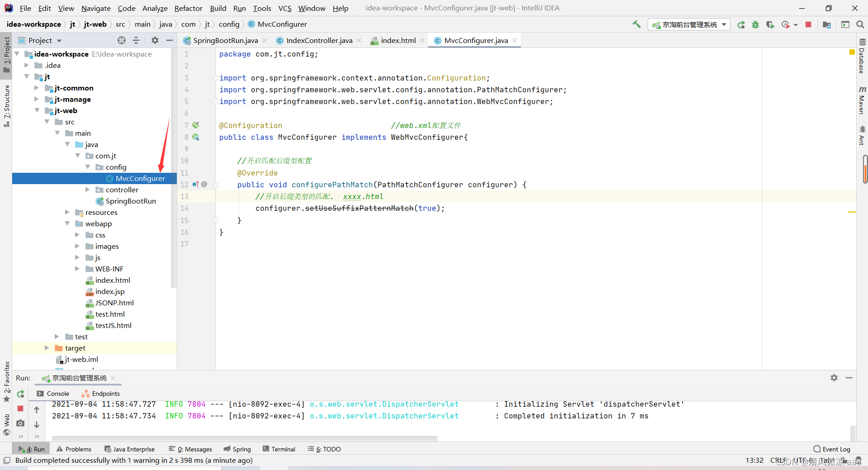This screenshot has width=868, height=470.
Task: Rerun the application from the top toolbar
Action: (x=741, y=24)
